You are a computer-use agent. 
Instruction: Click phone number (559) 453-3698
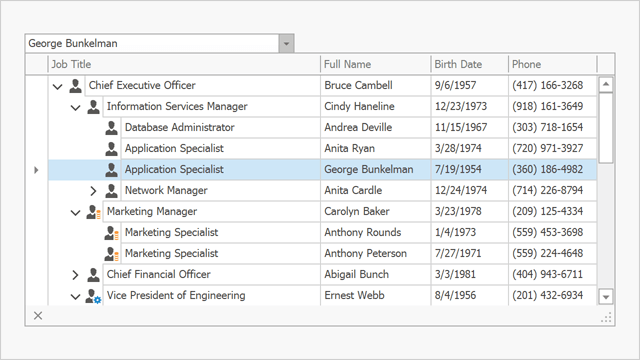click(x=547, y=232)
